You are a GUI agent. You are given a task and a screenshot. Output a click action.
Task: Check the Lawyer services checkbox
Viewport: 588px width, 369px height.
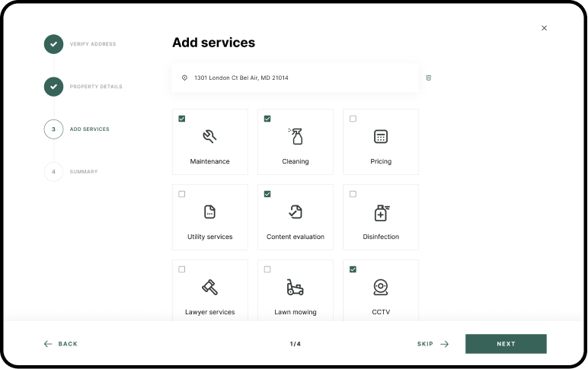pyautogui.click(x=182, y=269)
